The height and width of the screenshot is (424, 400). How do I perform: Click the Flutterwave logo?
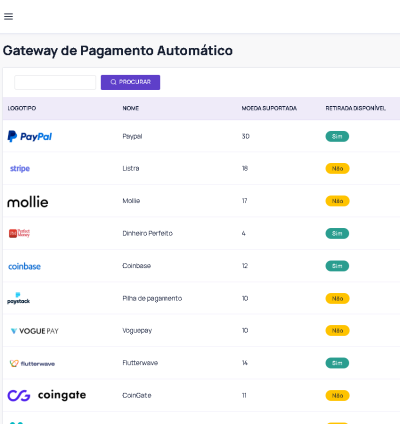[32, 363]
